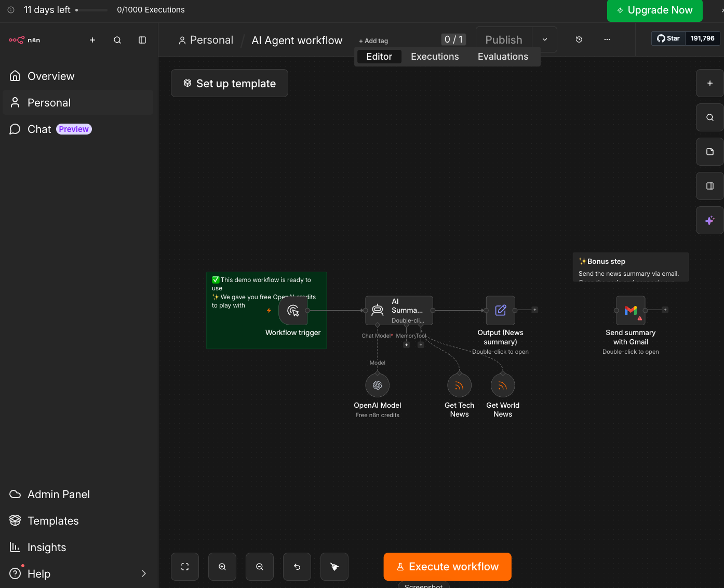724x588 pixels.
Task: Click Execute workflow button
Action: [x=448, y=567]
